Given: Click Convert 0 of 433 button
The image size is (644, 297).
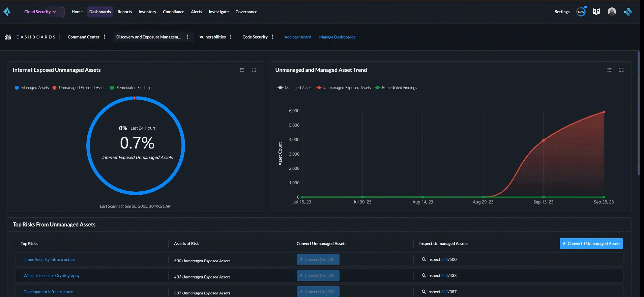Looking at the screenshot, I should pyautogui.click(x=318, y=276).
